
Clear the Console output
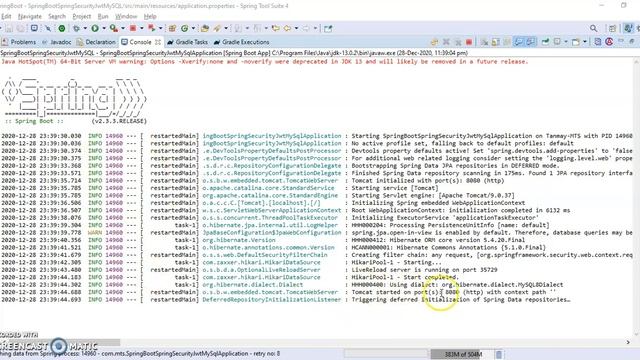pyautogui.click(x=484, y=42)
